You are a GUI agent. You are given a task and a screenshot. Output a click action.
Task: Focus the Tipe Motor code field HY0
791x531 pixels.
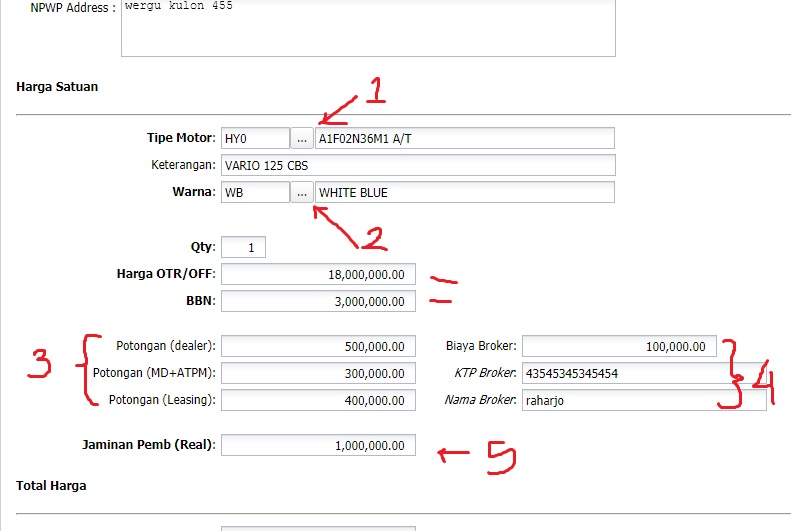coord(255,138)
